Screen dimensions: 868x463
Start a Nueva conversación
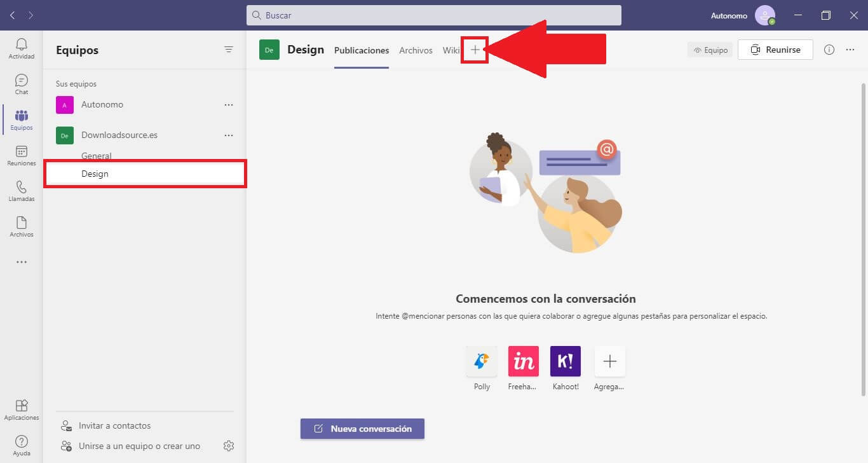pyautogui.click(x=362, y=429)
